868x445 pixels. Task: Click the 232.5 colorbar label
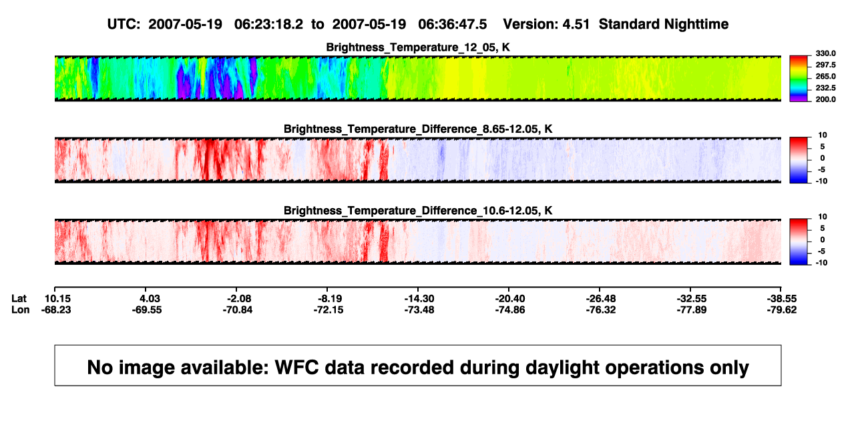826,88
